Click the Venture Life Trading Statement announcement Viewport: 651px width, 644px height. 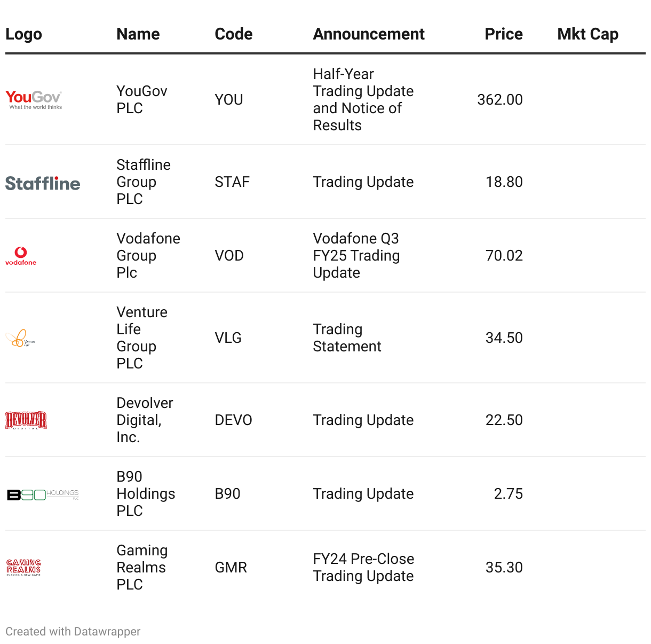347,338
